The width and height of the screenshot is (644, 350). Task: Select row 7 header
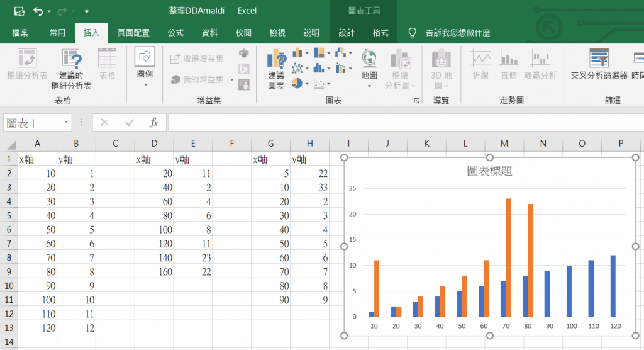[9, 244]
